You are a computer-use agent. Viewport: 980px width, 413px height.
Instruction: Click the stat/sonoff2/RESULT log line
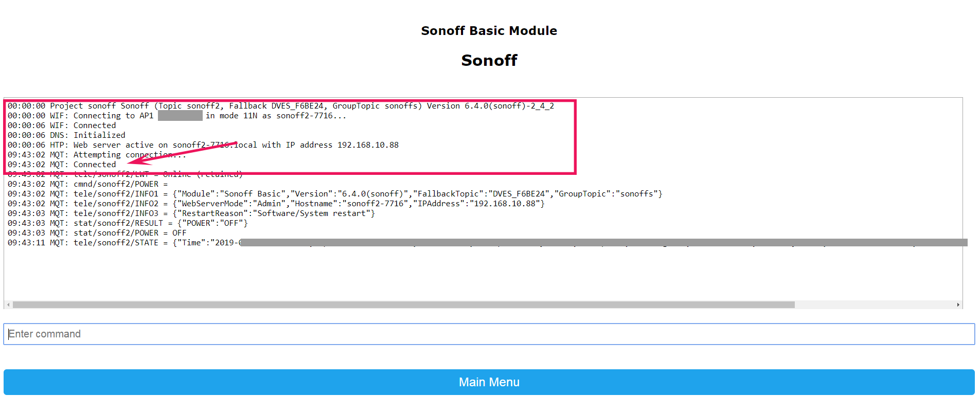128,223
